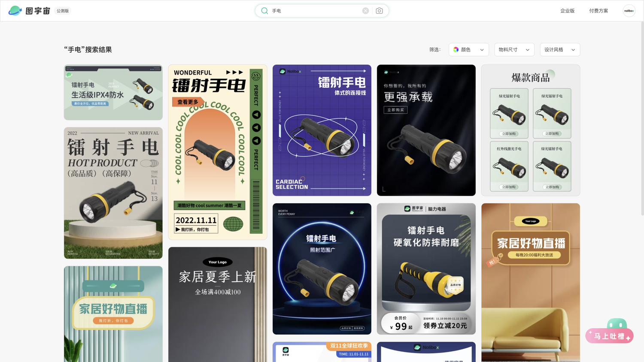
Task: Open the nolibox user avatar
Action: [629, 11]
